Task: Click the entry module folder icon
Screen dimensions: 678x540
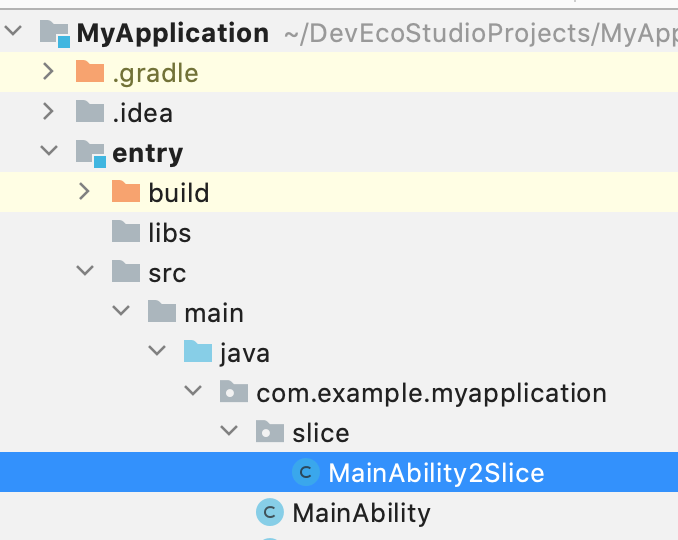Action: [90, 153]
